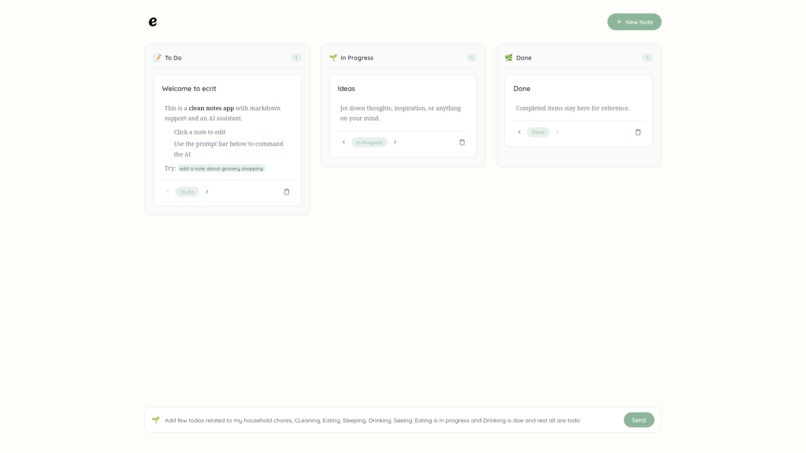Click 'Jot down thoughts, inspiration' text in Ideas
This screenshot has width=806, height=453.
click(400, 113)
